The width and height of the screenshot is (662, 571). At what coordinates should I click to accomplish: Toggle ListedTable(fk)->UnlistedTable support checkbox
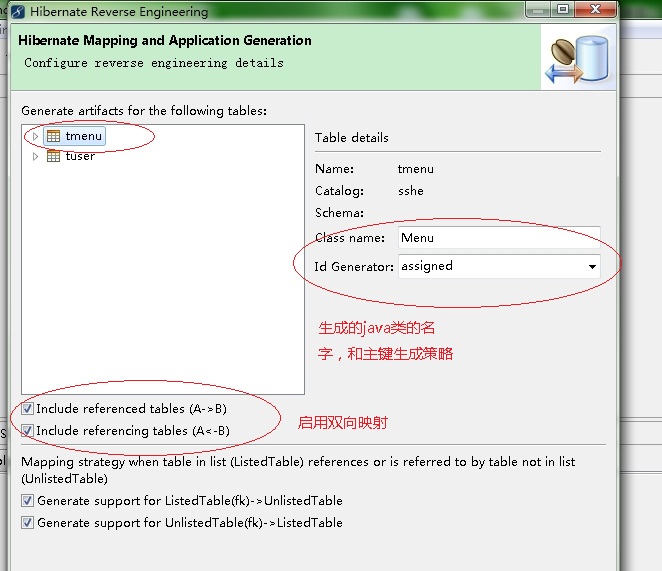click(27, 500)
